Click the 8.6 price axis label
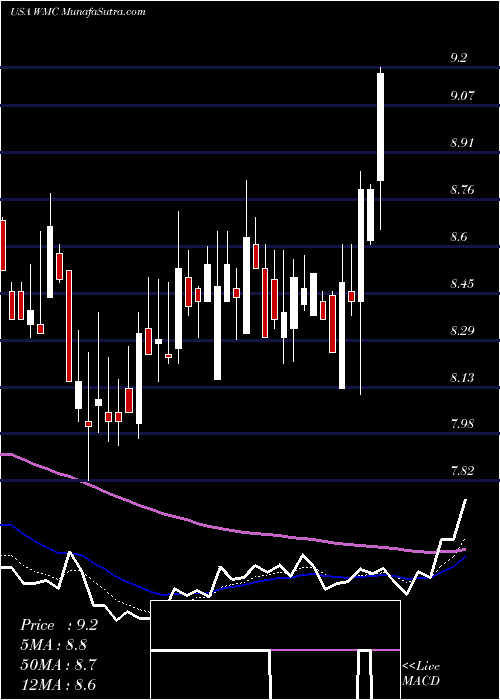500x700 pixels. pyautogui.click(x=458, y=237)
